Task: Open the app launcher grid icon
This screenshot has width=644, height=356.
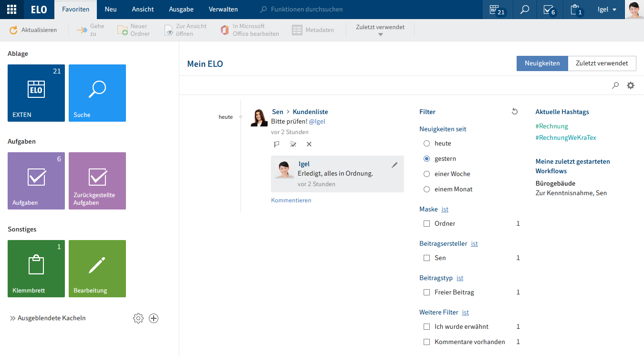Action: [x=11, y=10]
